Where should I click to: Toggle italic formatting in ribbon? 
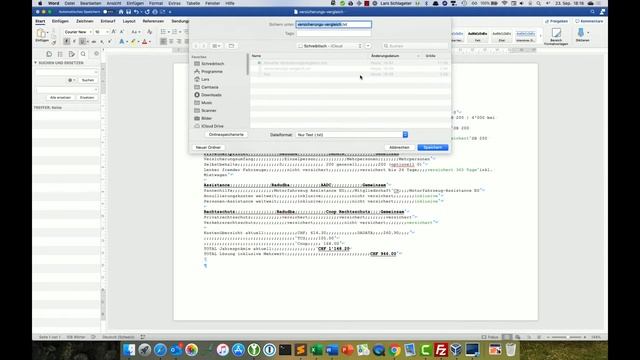[x=74, y=42]
